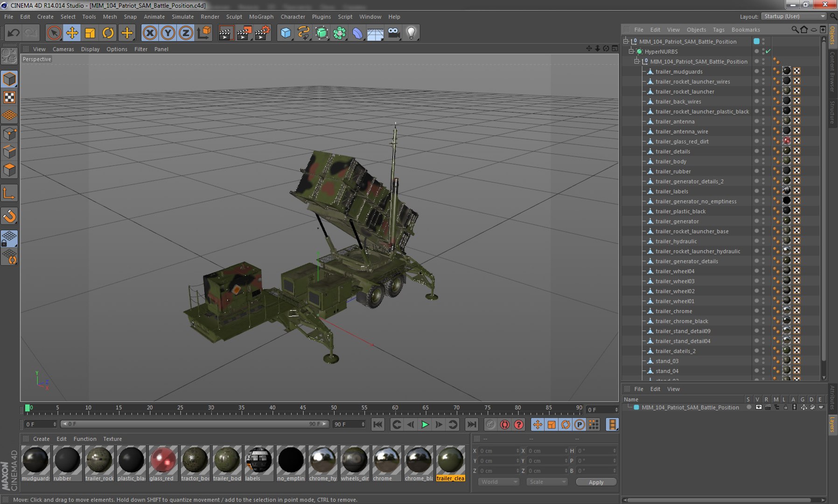Collapse the nested MIM_104 null group
This screenshot has height=504, width=838.
(637, 61)
